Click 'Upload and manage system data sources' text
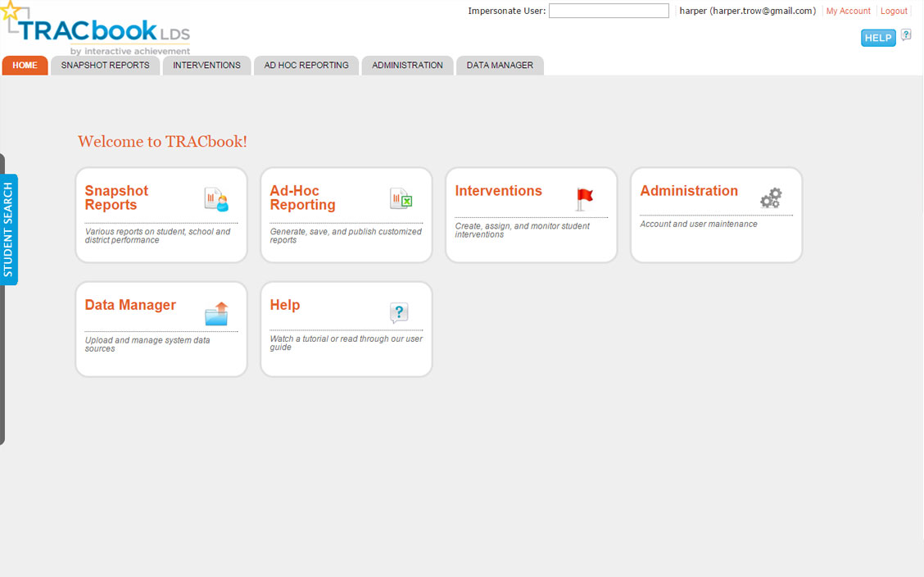924x577 pixels. tap(147, 344)
